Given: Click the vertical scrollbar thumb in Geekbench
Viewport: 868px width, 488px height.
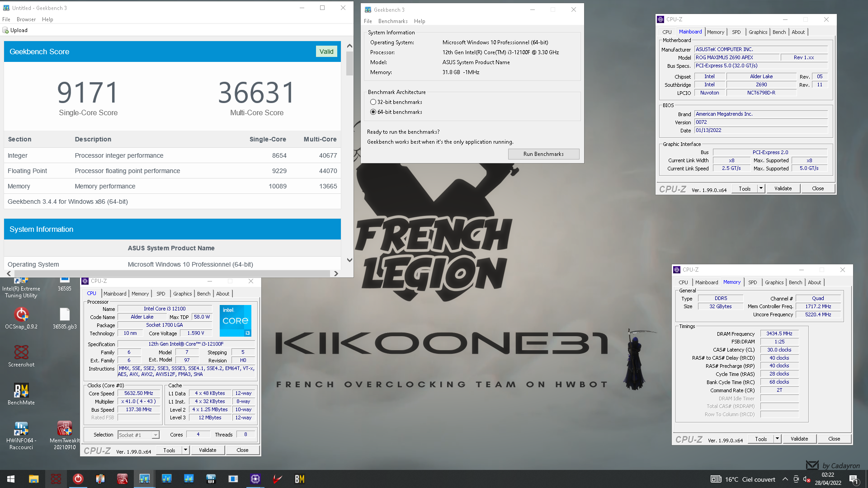Looking at the screenshot, I should click(x=349, y=63).
